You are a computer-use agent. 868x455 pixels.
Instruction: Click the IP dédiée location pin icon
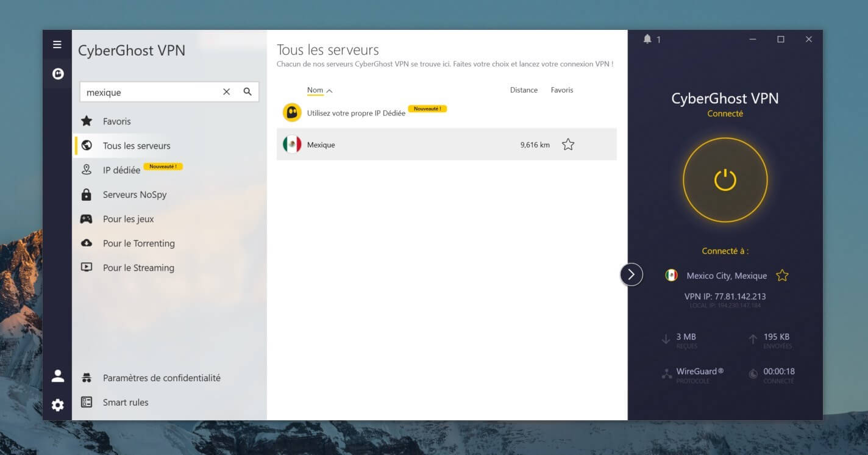(x=87, y=170)
